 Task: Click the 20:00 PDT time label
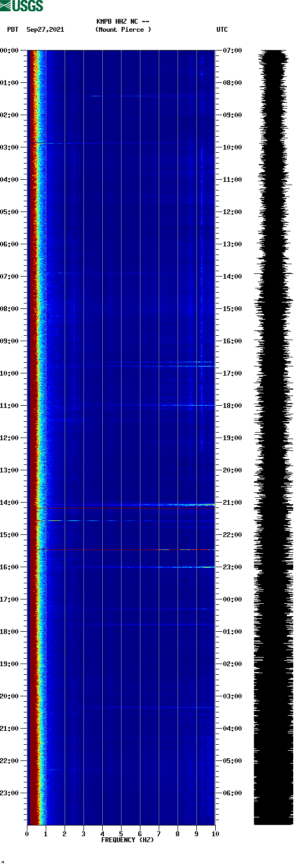coord(10,696)
